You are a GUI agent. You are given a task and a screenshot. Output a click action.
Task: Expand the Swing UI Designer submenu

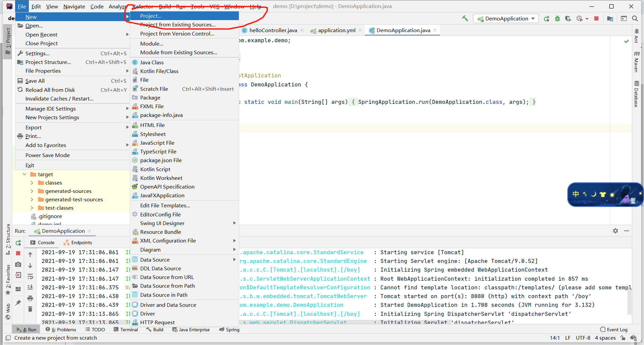click(x=184, y=223)
